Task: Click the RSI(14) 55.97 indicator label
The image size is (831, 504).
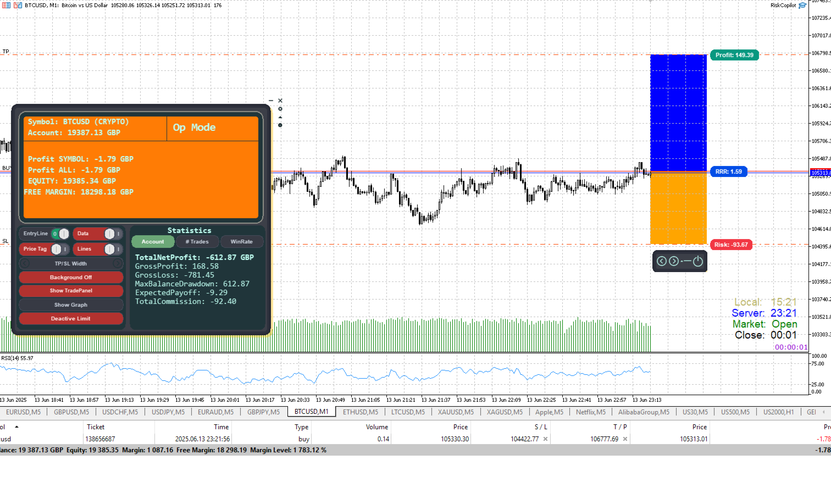Action: [17, 358]
